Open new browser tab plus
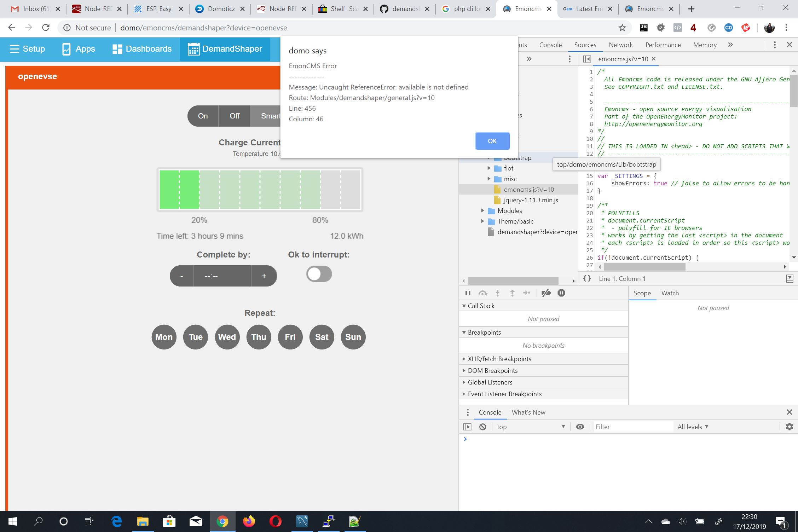The height and width of the screenshot is (532, 798). [692, 9]
